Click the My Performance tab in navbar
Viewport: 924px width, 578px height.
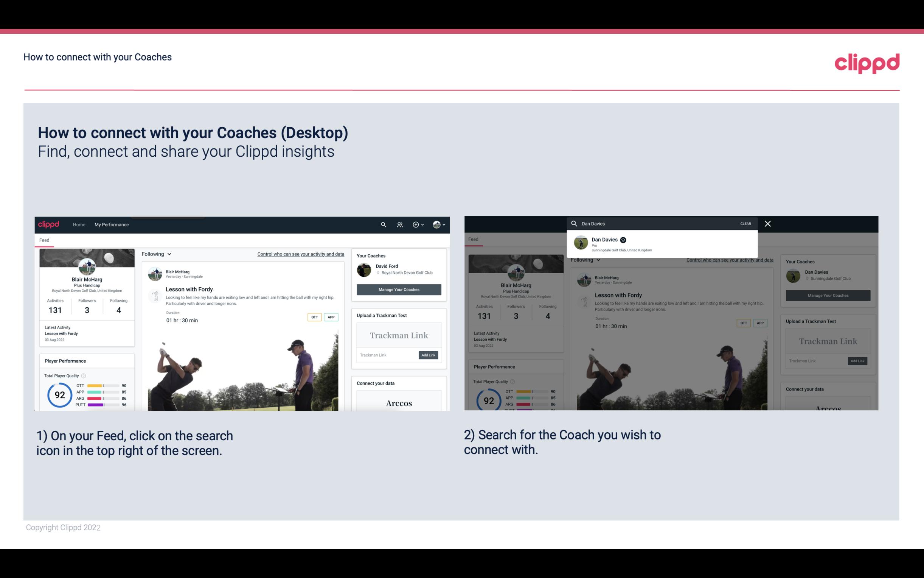pyautogui.click(x=111, y=224)
